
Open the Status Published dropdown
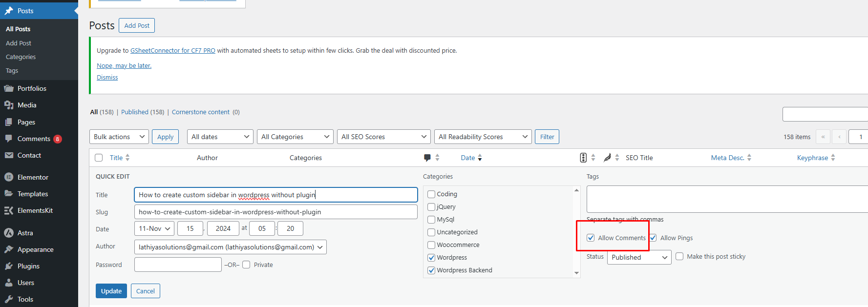(x=639, y=257)
